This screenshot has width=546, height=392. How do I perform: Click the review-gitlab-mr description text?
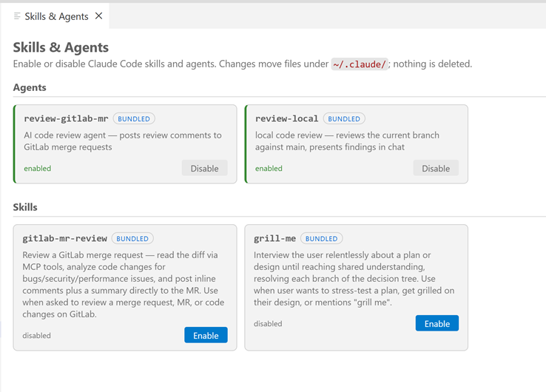tap(123, 141)
